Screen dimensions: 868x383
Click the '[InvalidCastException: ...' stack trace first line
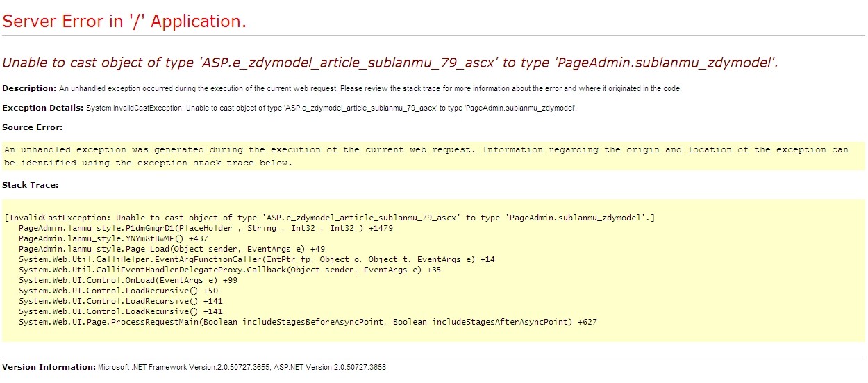tap(329, 218)
